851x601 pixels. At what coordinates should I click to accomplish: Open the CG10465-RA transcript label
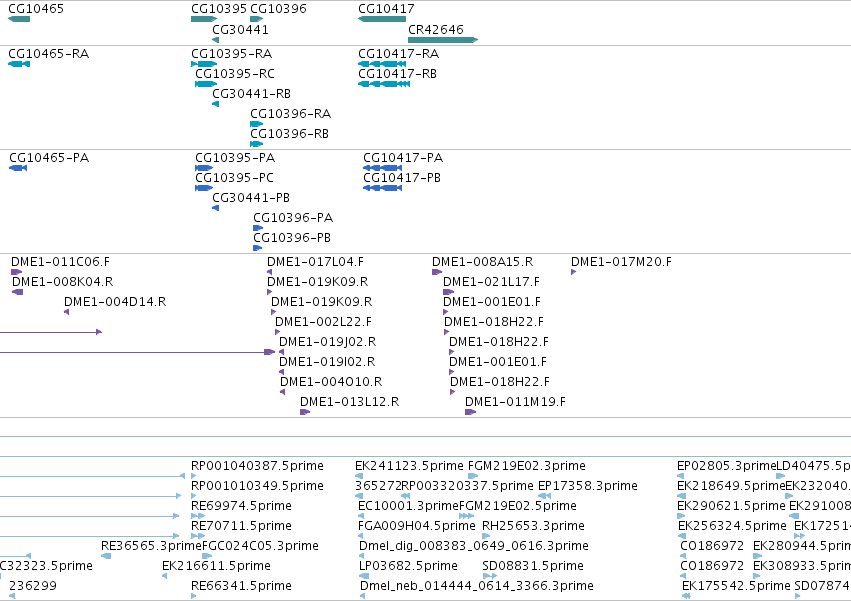point(49,54)
